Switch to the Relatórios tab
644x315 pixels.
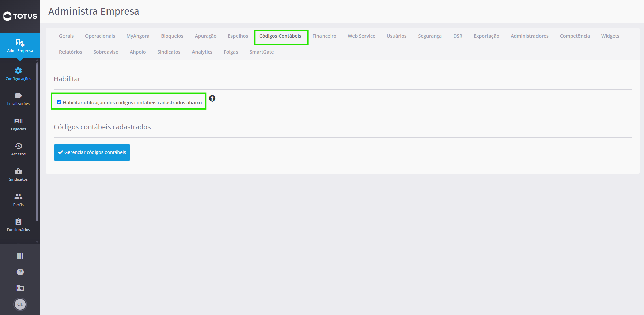[x=71, y=52]
